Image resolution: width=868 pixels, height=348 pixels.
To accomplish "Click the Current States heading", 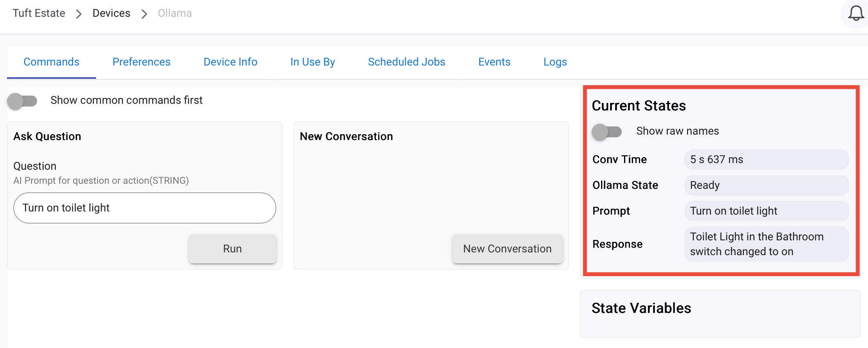I will click(639, 106).
